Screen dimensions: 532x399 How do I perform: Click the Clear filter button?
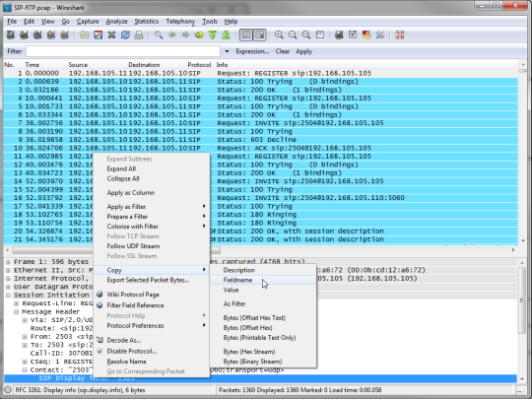[x=283, y=51]
